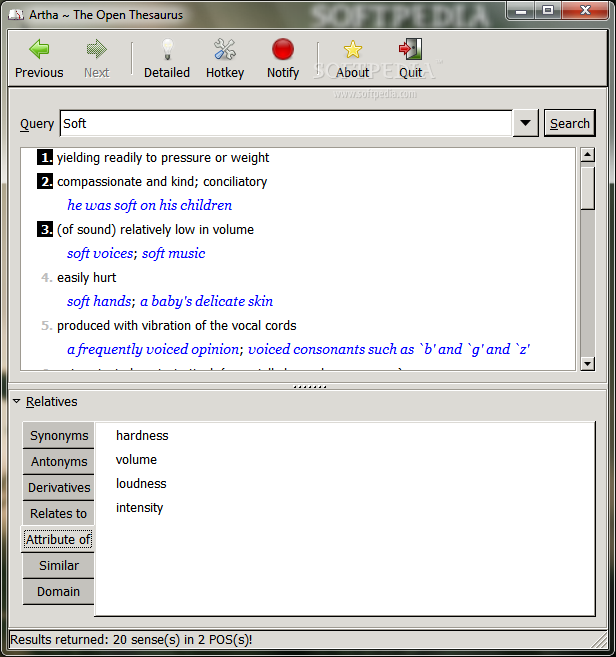The height and width of the screenshot is (657, 616).
Task: Select 'hardness' in the relatives list
Action: click(142, 436)
